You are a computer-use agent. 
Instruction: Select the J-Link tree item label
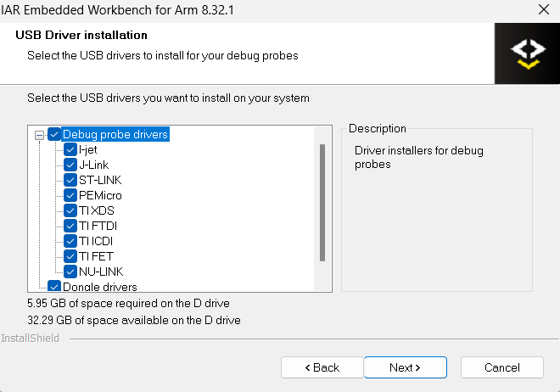93,165
